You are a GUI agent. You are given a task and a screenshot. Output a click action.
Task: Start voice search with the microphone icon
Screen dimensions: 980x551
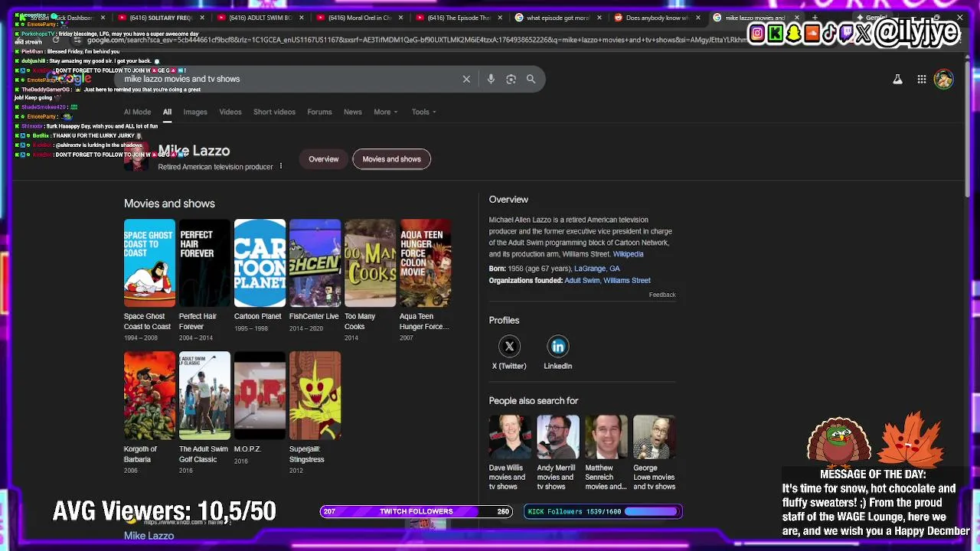[x=491, y=79]
